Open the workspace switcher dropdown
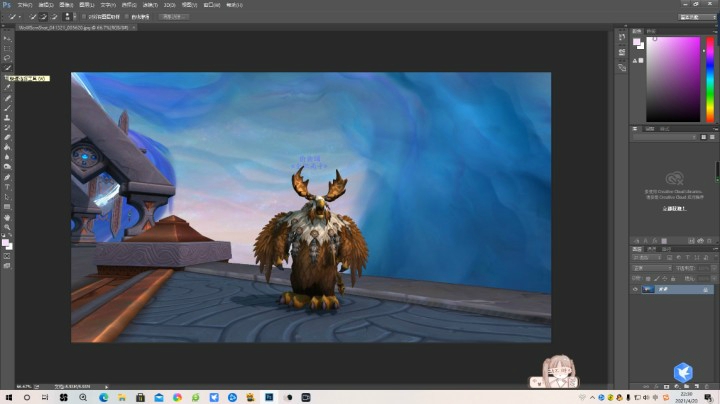This screenshot has width=720, height=404. 697,17
